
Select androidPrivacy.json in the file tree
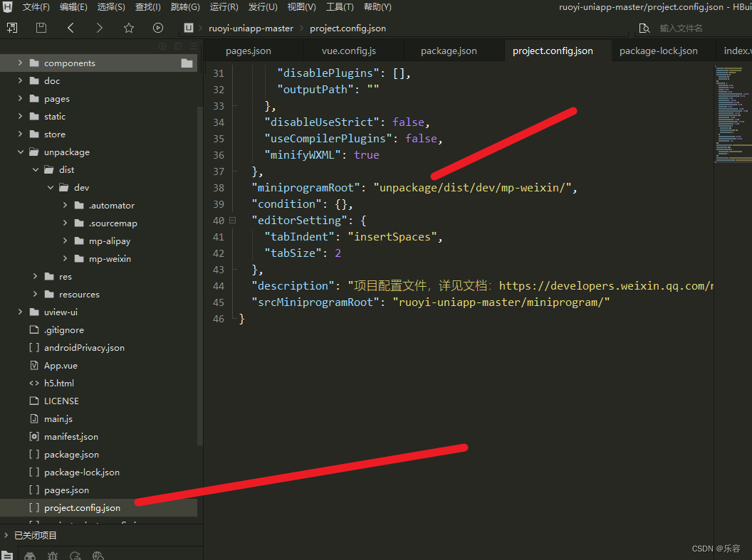coord(85,348)
